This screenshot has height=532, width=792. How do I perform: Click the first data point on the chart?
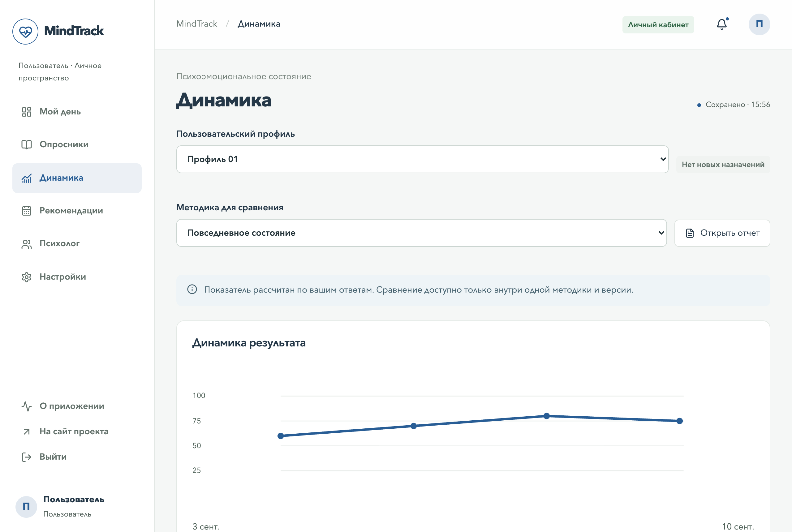281,436
